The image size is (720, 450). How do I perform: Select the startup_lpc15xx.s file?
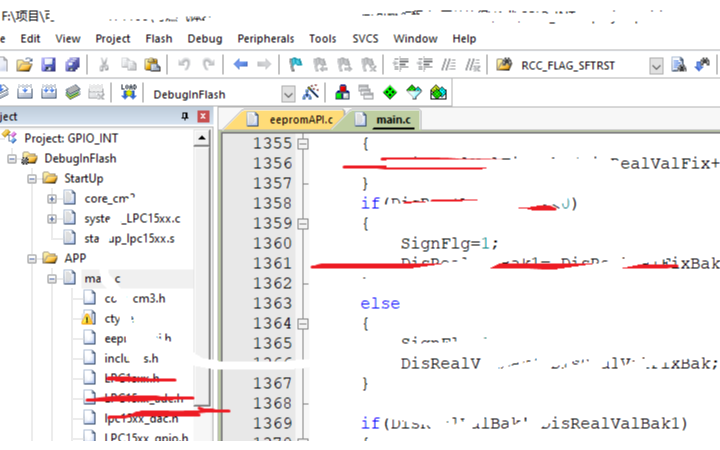point(129,239)
